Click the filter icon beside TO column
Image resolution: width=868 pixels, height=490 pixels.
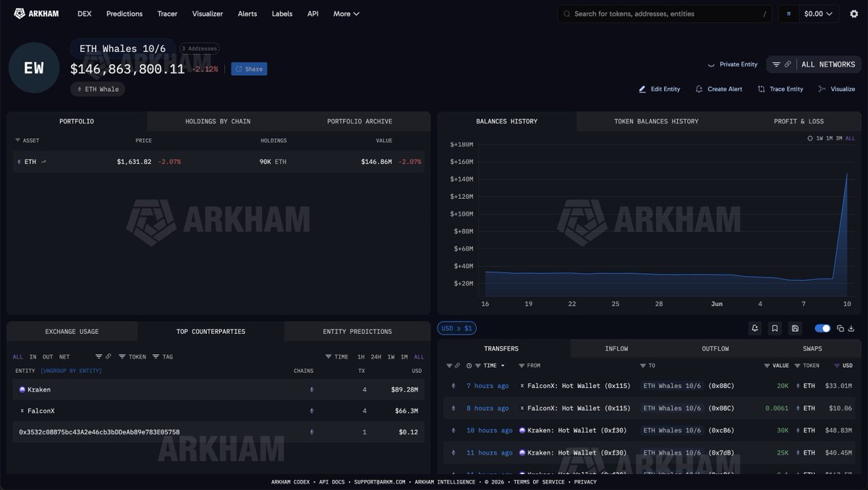pos(643,366)
